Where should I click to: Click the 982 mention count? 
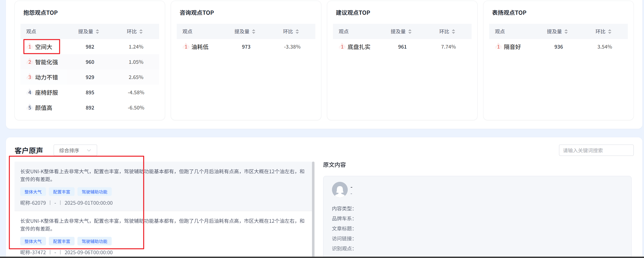point(90,47)
